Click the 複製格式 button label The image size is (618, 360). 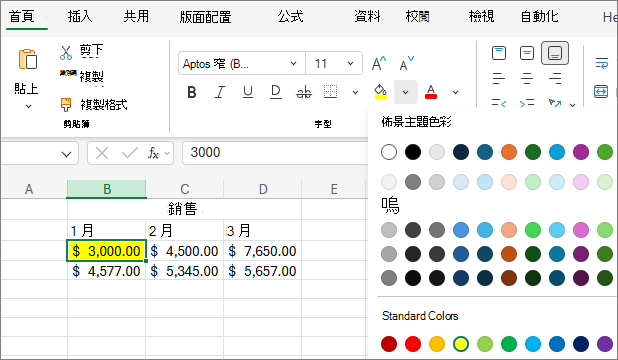[104, 104]
